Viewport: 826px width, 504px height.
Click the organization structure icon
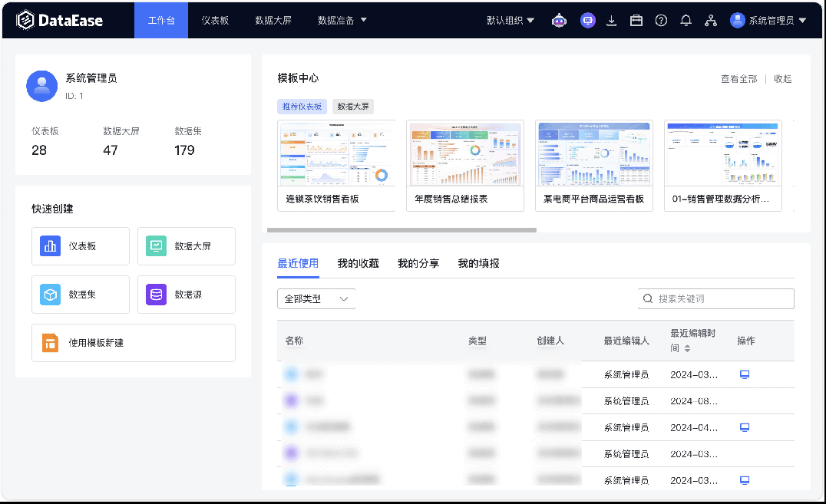[x=710, y=20]
